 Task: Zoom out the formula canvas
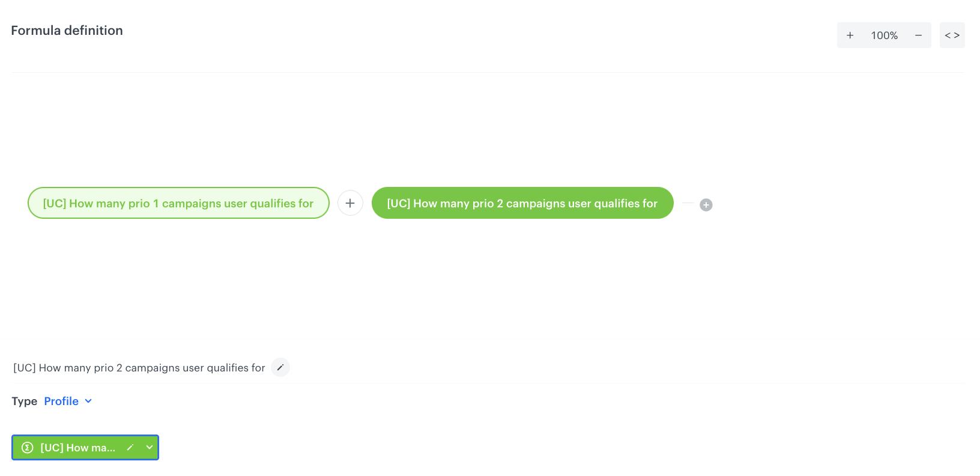point(918,35)
